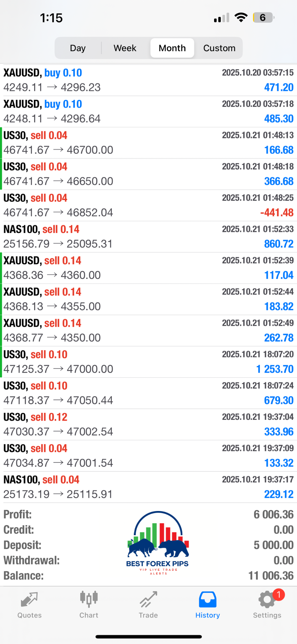Tap the Balance 11 006.36 summary row
This screenshot has height=644, width=297.
click(148, 576)
